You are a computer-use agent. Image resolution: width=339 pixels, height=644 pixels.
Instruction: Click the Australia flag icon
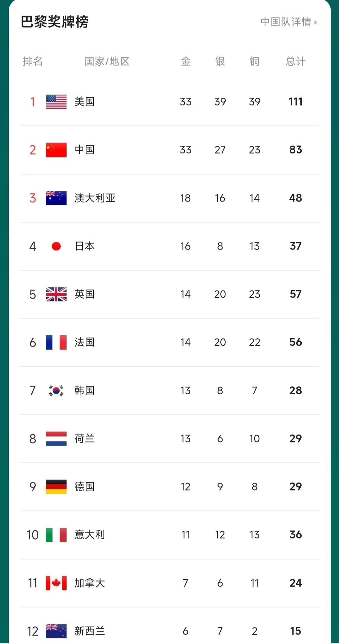[x=56, y=198]
